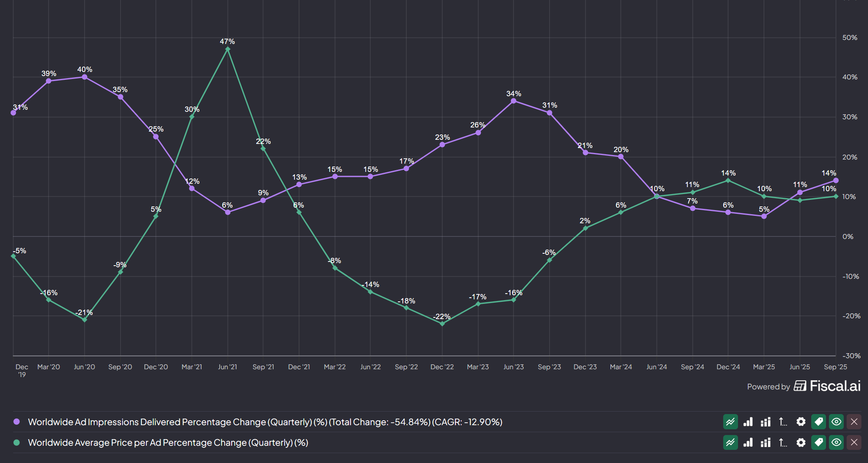The image size is (868, 463).
Task: Open settings gear for Ad Impressions series
Action: pyautogui.click(x=801, y=422)
